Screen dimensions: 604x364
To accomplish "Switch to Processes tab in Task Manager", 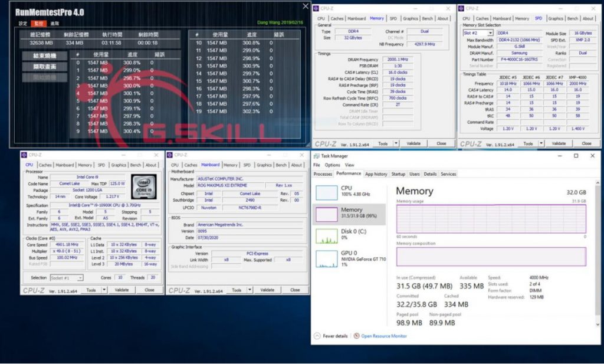I will pos(323,174).
